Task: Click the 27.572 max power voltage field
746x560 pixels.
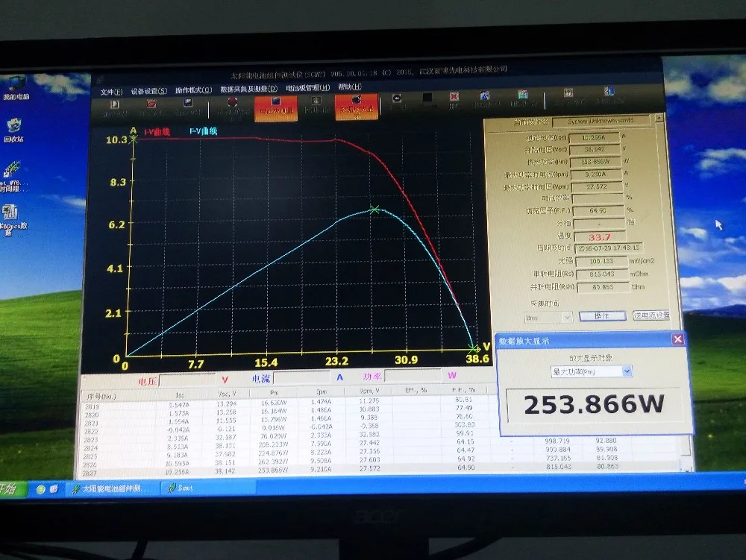Action: [x=597, y=187]
